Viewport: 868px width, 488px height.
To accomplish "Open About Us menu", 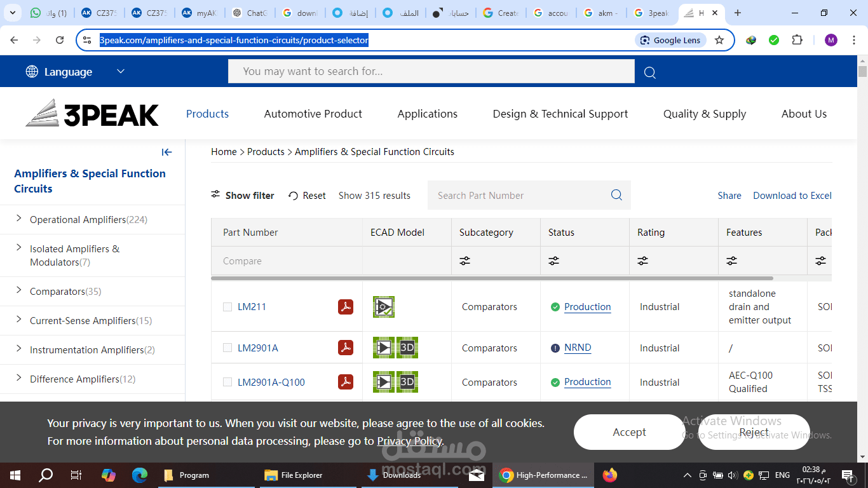I will coord(804,114).
